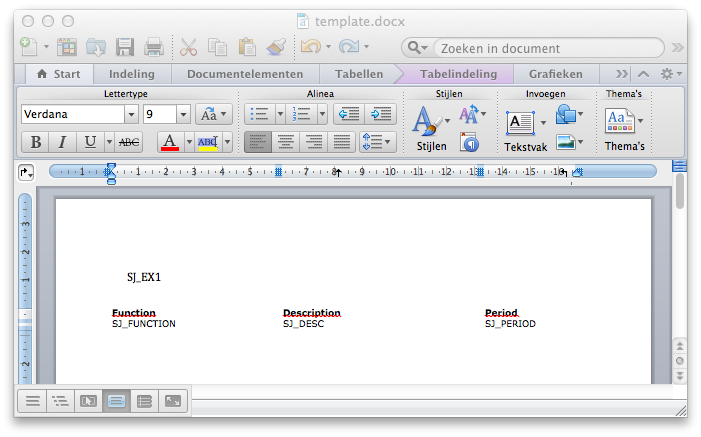This screenshot has height=437, width=701.
Task: Create a new blank document
Action: 29,47
